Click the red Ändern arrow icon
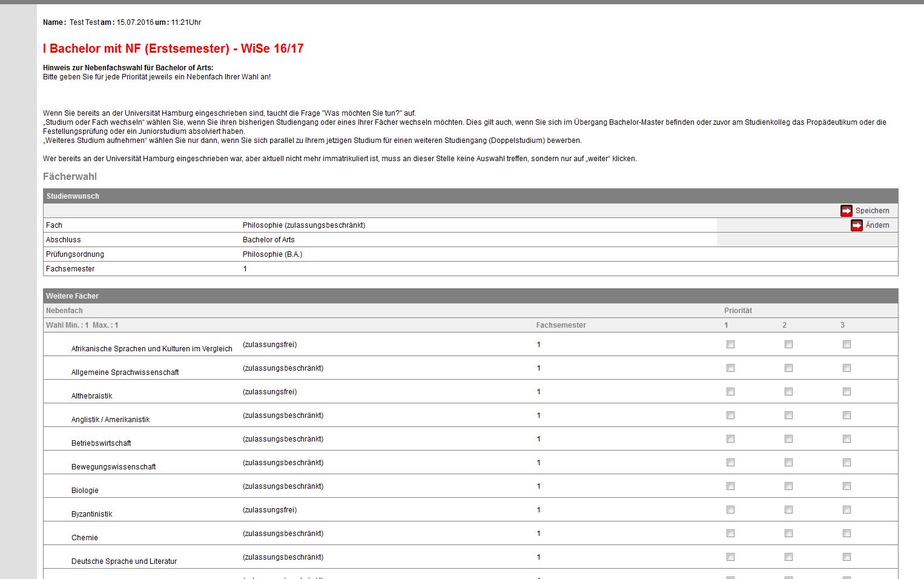924x579 pixels. (x=856, y=225)
